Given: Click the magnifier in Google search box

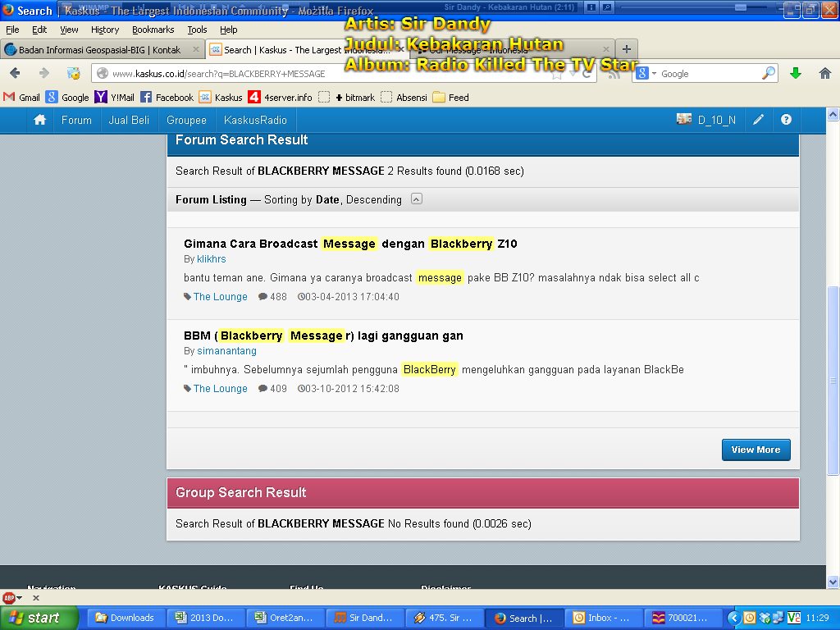Looking at the screenshot, I should [769, 73].
